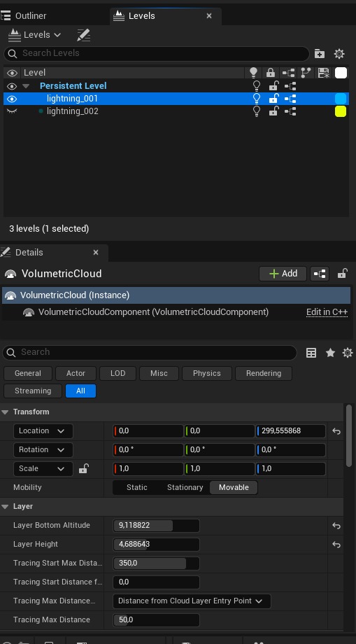Screen dimensions: 356x644
Task: Click the Add component button
Action: tap(283, 274)
